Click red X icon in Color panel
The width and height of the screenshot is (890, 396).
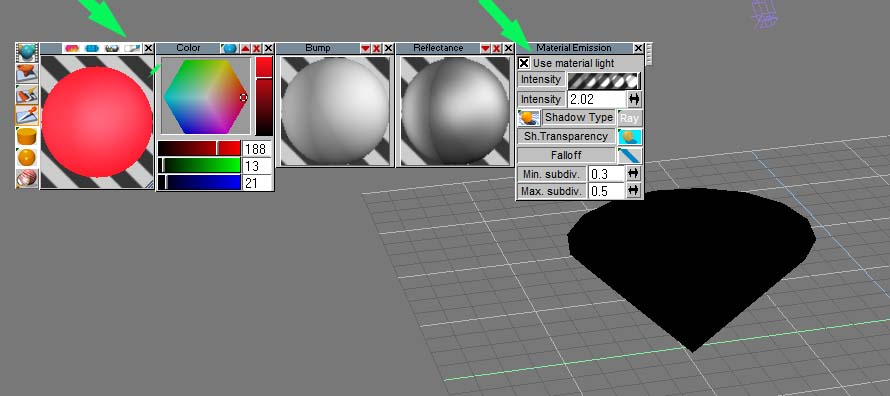click(257, 49)
